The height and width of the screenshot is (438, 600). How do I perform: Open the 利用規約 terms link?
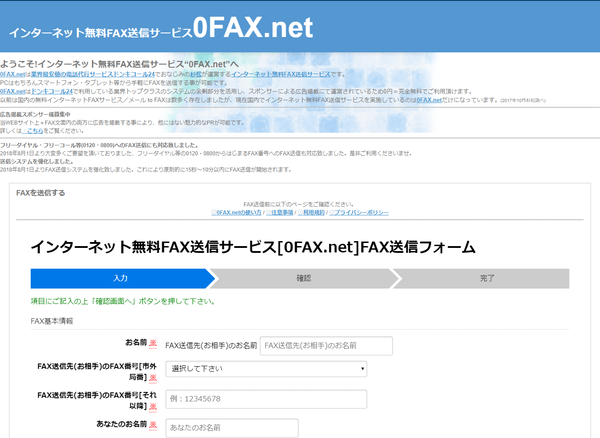click(311, 212)
